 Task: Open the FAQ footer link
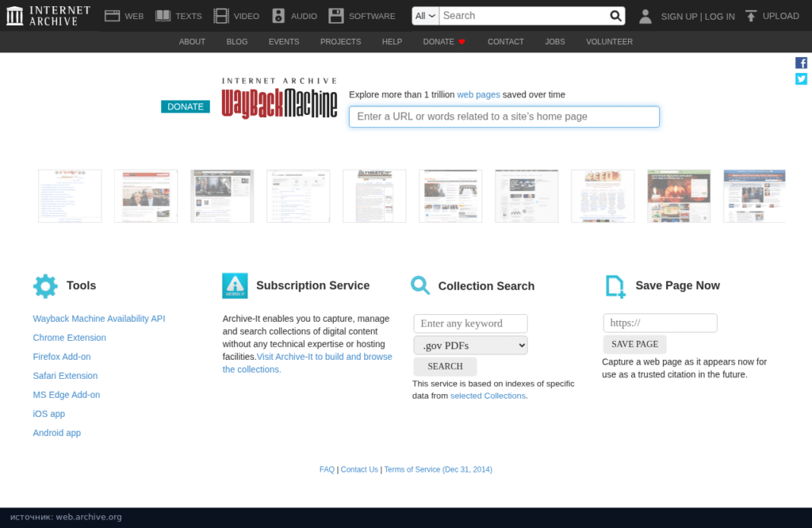click(327, 469)
